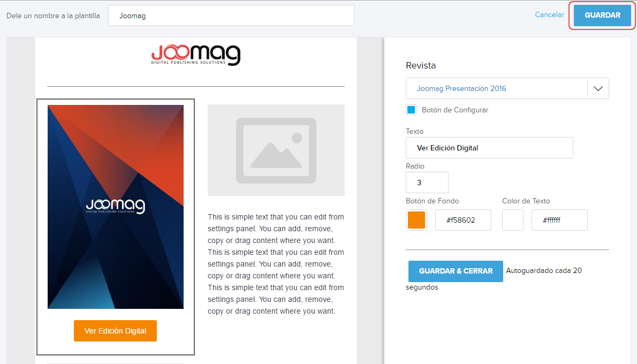Select the magazine cover thumbnail
The width and height of the screenshot is (637, 364).
[116, 207]
